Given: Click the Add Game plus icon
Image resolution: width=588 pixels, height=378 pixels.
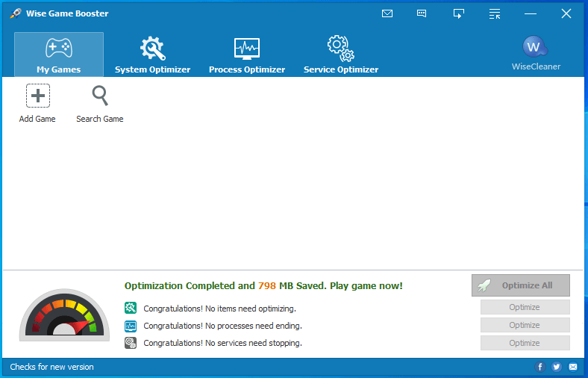Looking at the screenshot, I should pos(38,96).
